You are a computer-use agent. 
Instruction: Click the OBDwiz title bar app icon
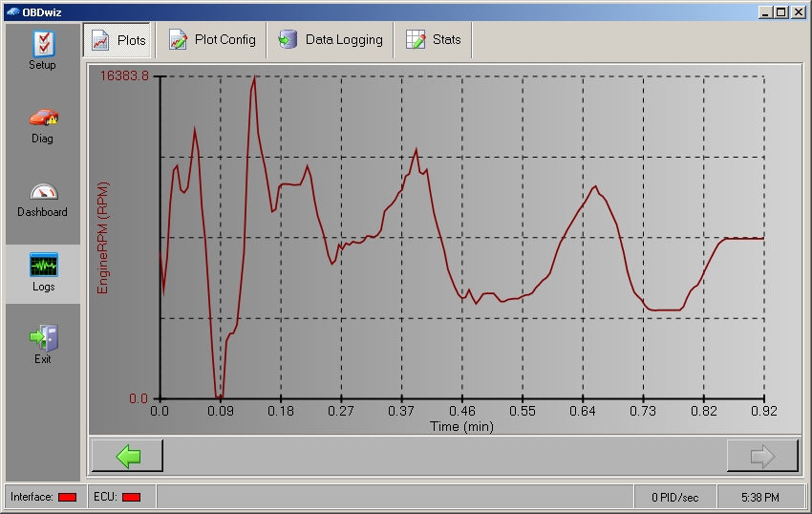[x=11, y=11]
